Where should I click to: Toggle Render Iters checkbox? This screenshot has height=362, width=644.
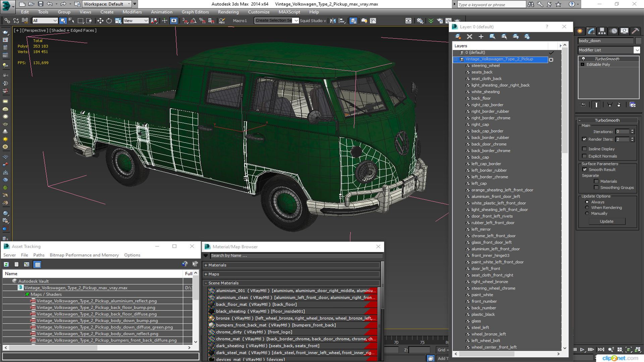point(584,139)
